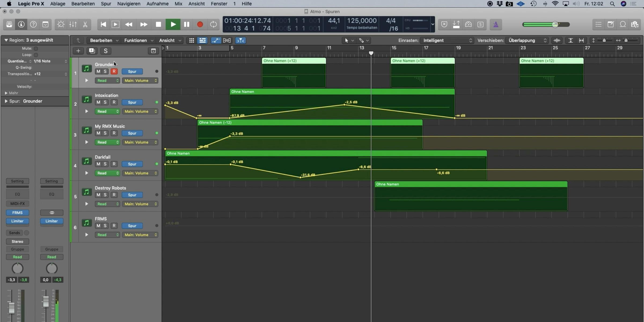This screenshot has height=322, width=644.
Task: Open the Smart Controls icon
Action: coord(61,24)
